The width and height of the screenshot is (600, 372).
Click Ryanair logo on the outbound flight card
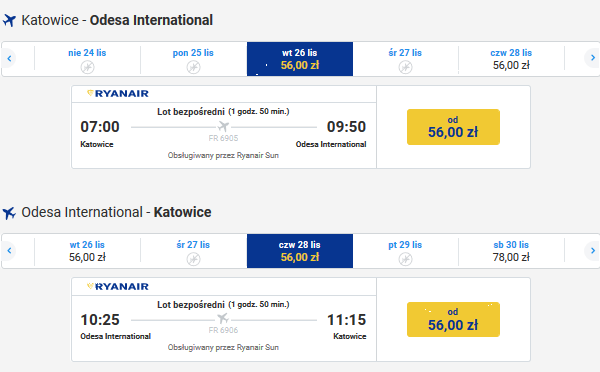[118, 93]
